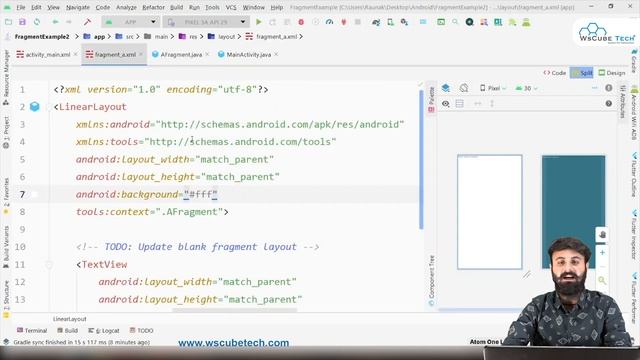Click the Zoom to Fit magnifier in preview
This screenshot has height=360, width=640.
[x=602, y=280]
